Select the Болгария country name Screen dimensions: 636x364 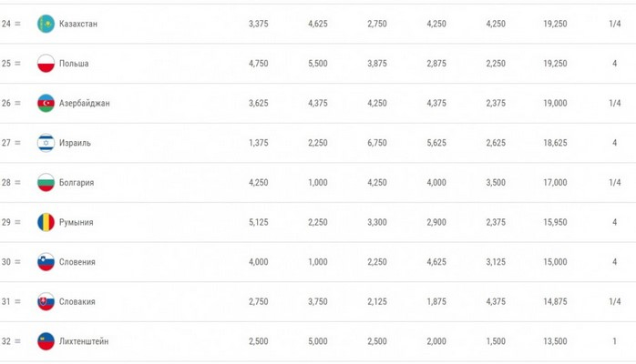coord(77,183)
